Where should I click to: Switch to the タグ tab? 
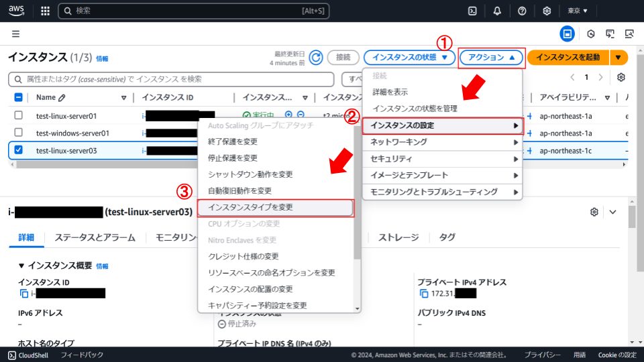(x=447, y=237)
